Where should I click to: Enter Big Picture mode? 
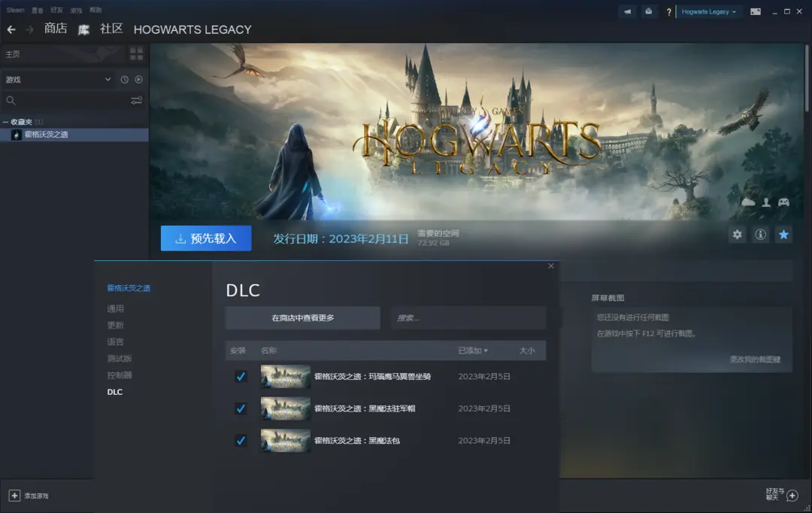tap(756, 11)
